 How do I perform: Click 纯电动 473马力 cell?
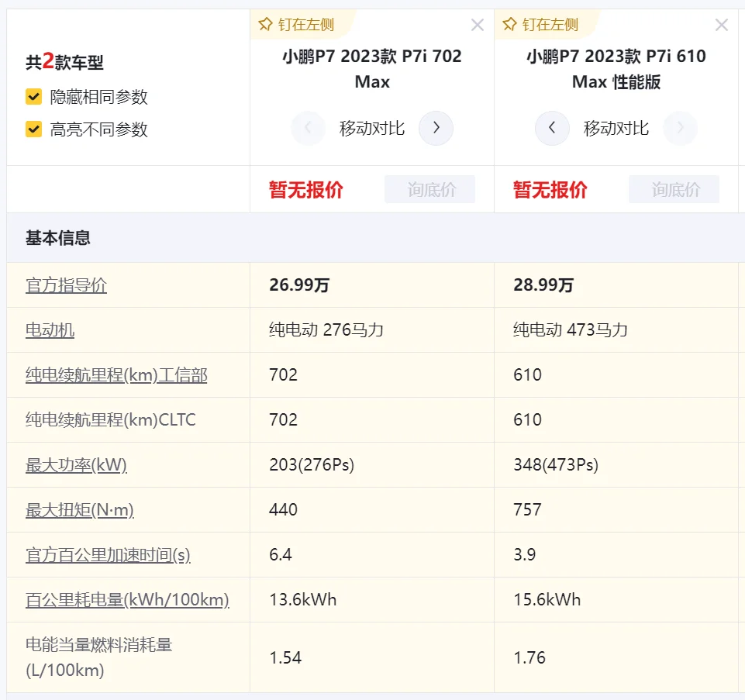click(x=571, y=329)
